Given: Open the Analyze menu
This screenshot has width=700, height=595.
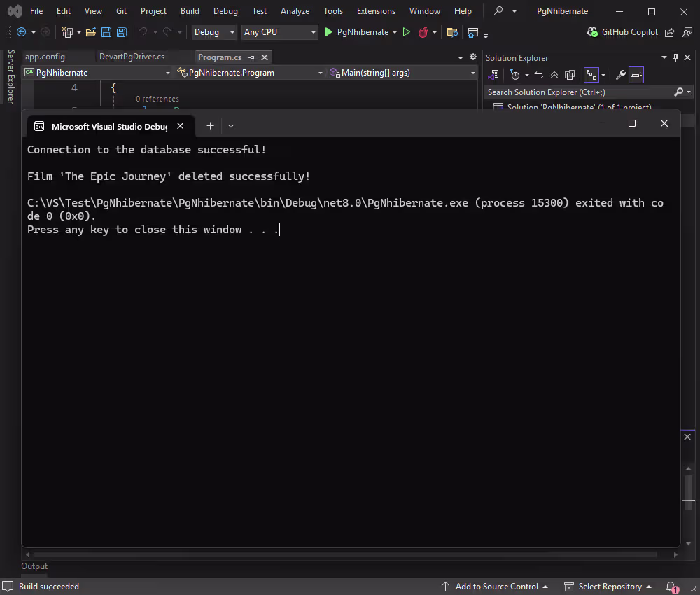Looking at the screenshot, I should (x=295, y=11).
